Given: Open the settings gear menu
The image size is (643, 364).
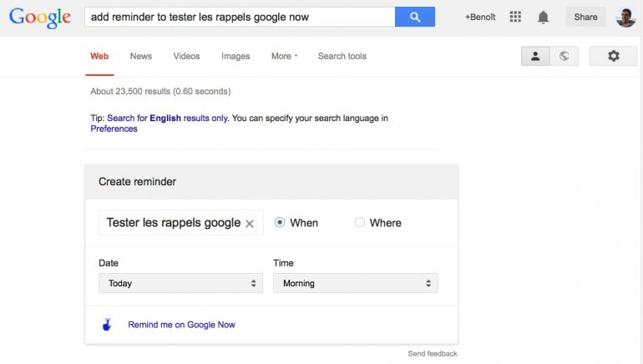Looking at the screenshot, I should click(x=613, y=56).
